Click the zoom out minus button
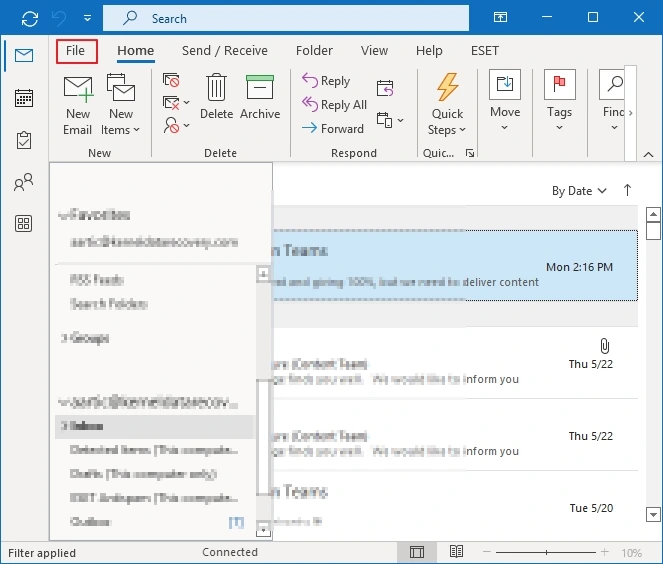Image resolution: width=663 pixels, height=564 pixels. tap(487, 552)
